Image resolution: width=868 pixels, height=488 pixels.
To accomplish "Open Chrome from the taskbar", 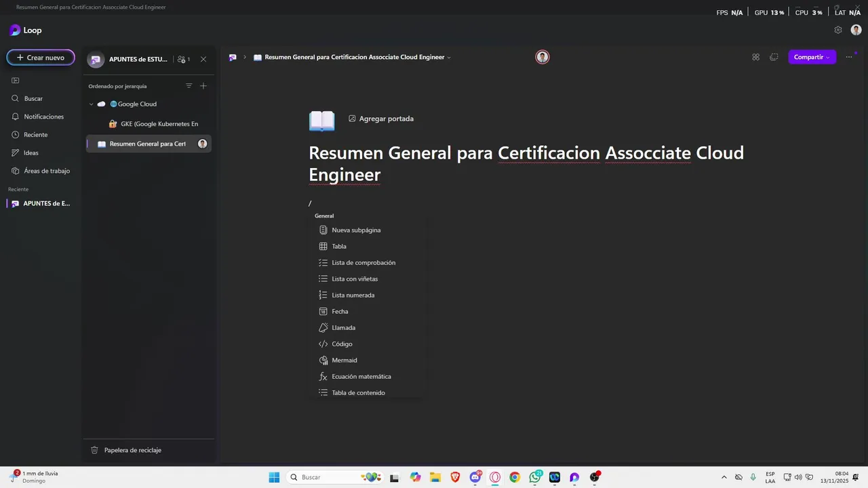I will 515,477.
